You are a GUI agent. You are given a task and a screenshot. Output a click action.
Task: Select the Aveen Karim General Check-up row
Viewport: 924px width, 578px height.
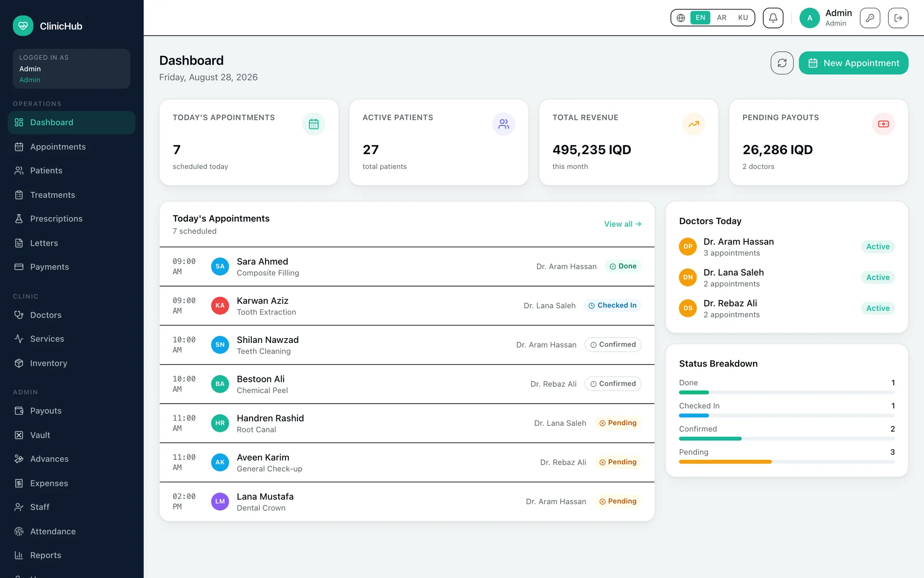click(x=407, y=462)
